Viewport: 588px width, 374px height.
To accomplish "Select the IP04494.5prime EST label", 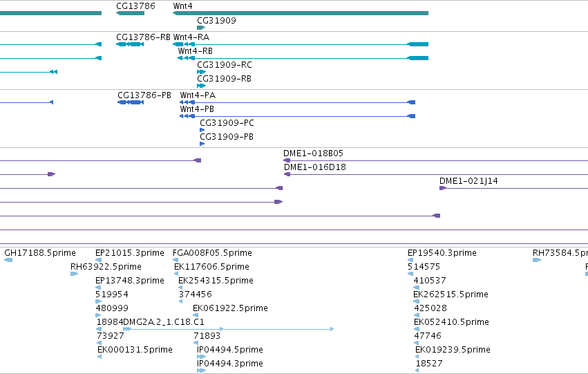I will point(230,350).
